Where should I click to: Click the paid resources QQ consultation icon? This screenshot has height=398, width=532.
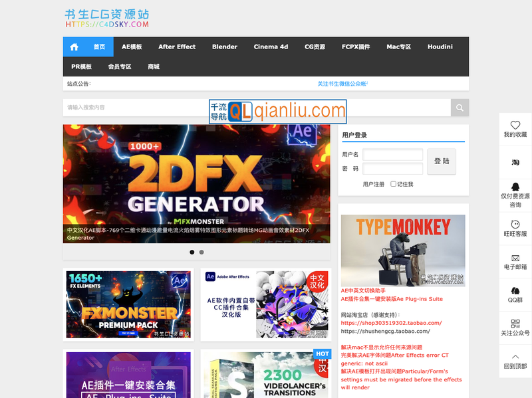point(515,187)
